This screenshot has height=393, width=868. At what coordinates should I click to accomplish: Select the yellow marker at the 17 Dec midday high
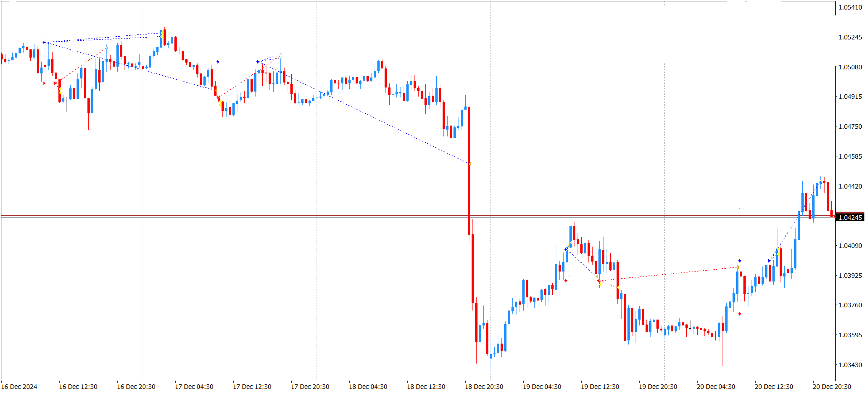[281, 56]
